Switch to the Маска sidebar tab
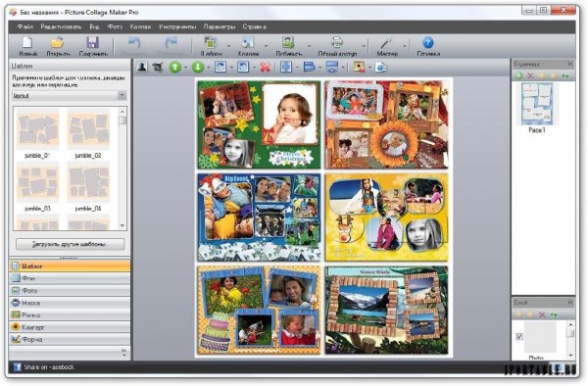Screen dimensions: 588x386 70,303
